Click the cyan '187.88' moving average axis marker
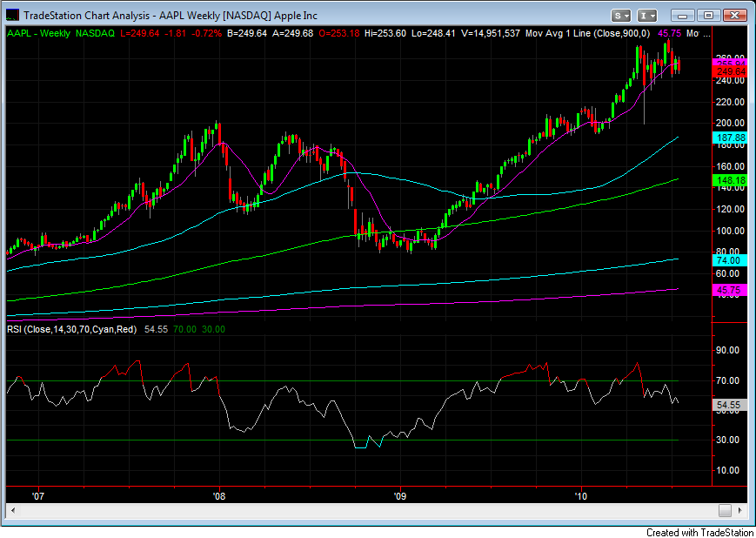Screen dimensions: 756x538 click(730, 138)
